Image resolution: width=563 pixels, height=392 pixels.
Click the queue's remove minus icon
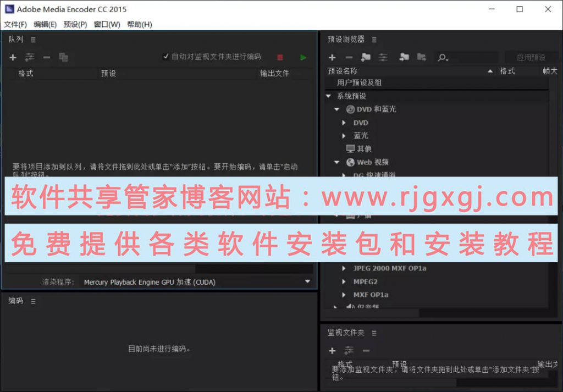pyautogui.click(x=47, y=57)
